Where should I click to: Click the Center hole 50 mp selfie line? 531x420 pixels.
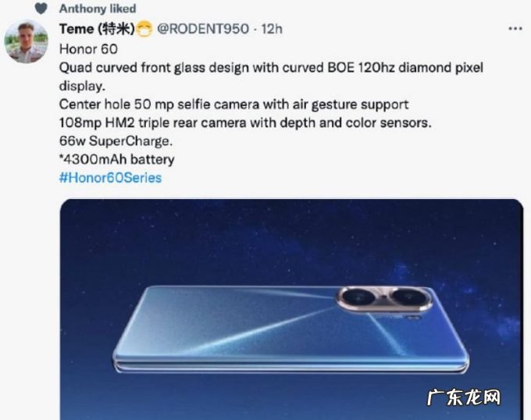(x=233, y=105)
